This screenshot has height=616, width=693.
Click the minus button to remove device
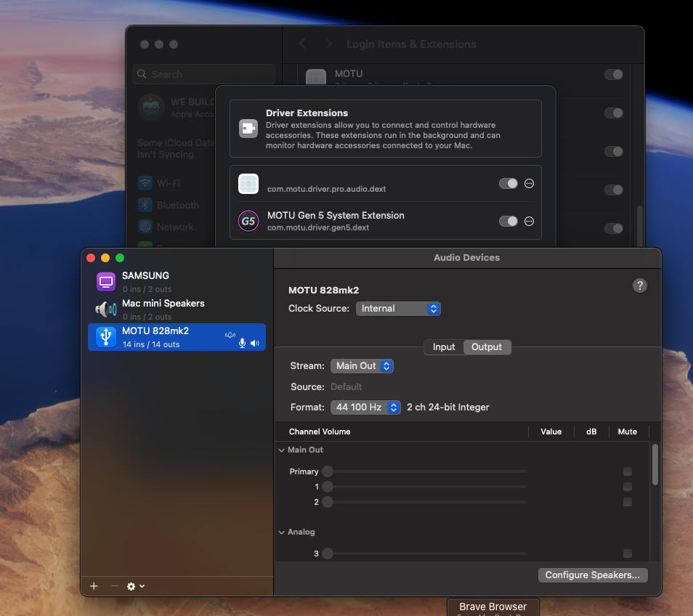pyautogui.click(x=115, y=586)
